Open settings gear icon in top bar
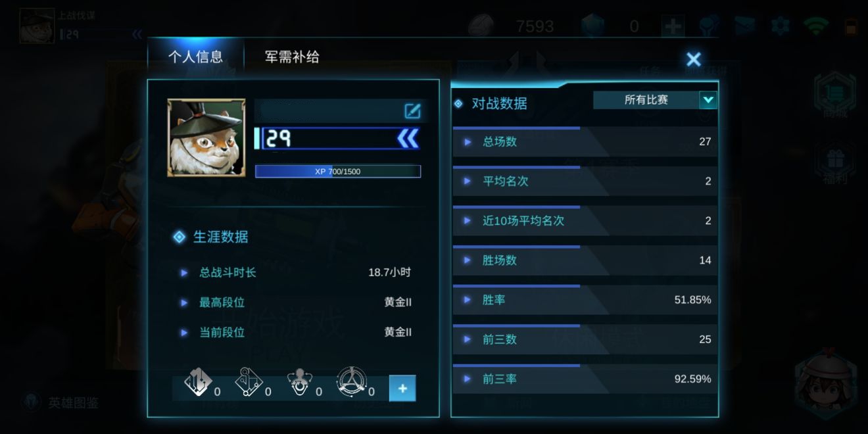The height and width of the screenshot is (434, 868). [x=781, y=26]
